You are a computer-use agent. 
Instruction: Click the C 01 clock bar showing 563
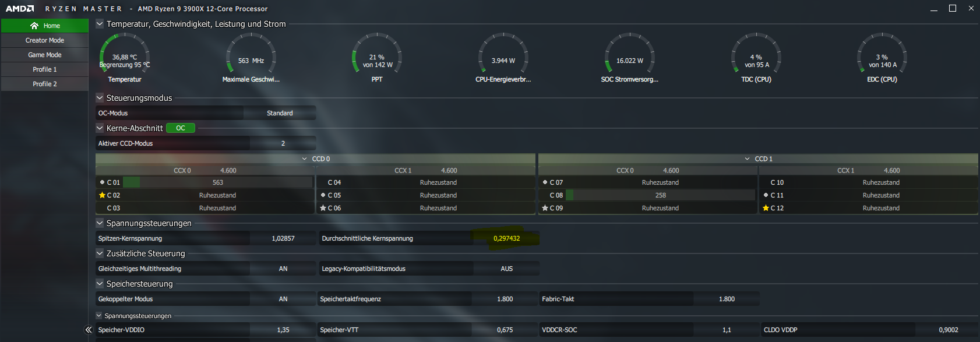coord(218,182)
